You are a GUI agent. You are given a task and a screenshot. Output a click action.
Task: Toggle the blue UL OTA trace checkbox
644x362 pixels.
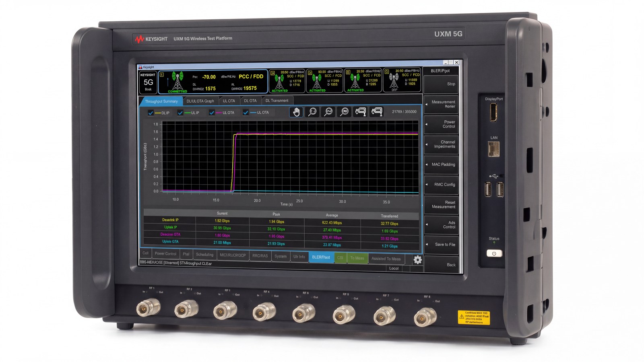(x=246, y=113)
